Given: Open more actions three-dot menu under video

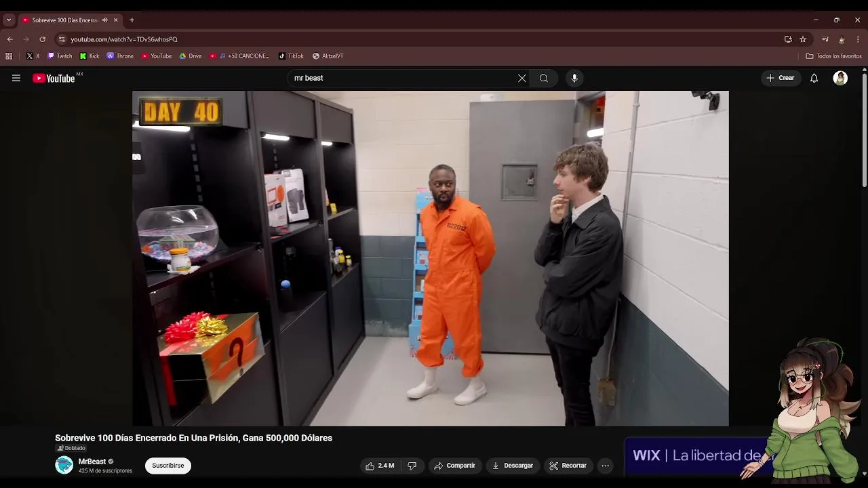Looking at the screenshot, I should coord(606,466).
